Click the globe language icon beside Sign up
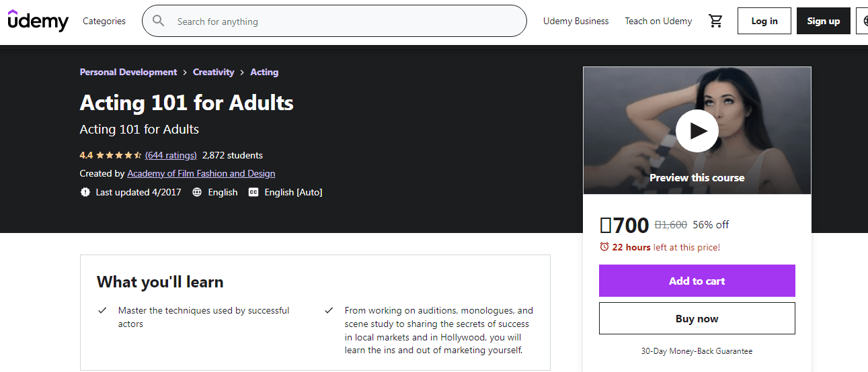Image resolution: width=868 pixels, height=372 pixels. point(865,21)
